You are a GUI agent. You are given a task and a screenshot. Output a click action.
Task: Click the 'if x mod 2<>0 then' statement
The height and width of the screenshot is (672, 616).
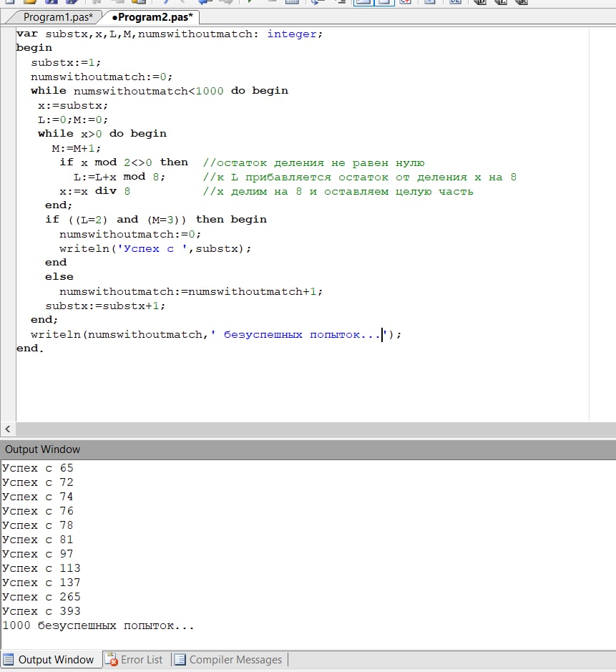click(x=124, y=162)
